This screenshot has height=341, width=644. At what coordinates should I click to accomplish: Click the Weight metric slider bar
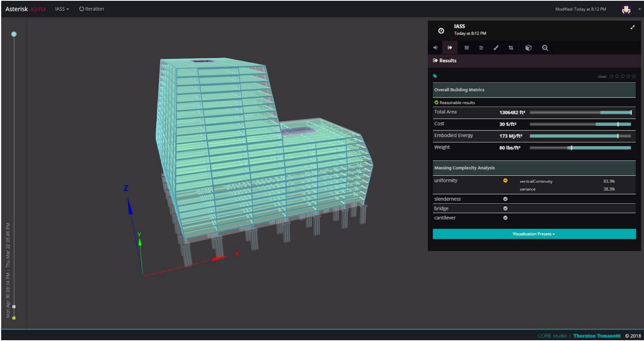coord(580,148)
